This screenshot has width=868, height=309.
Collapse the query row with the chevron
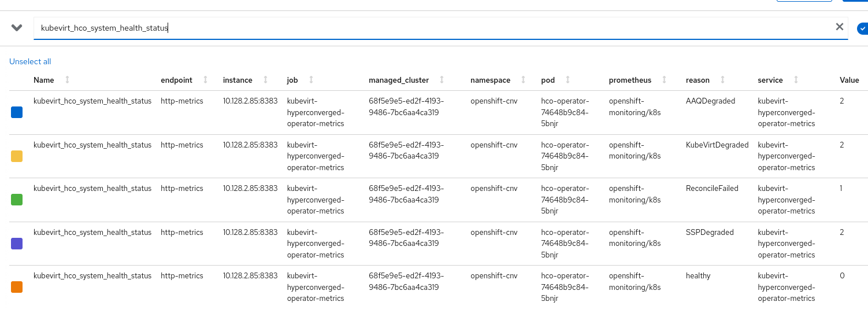17,28
